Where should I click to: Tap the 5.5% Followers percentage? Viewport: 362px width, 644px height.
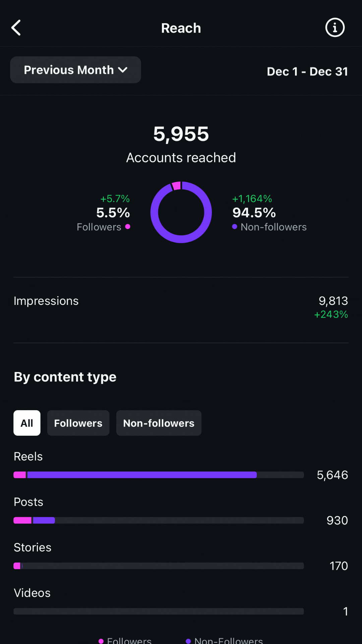click(113, 213)
